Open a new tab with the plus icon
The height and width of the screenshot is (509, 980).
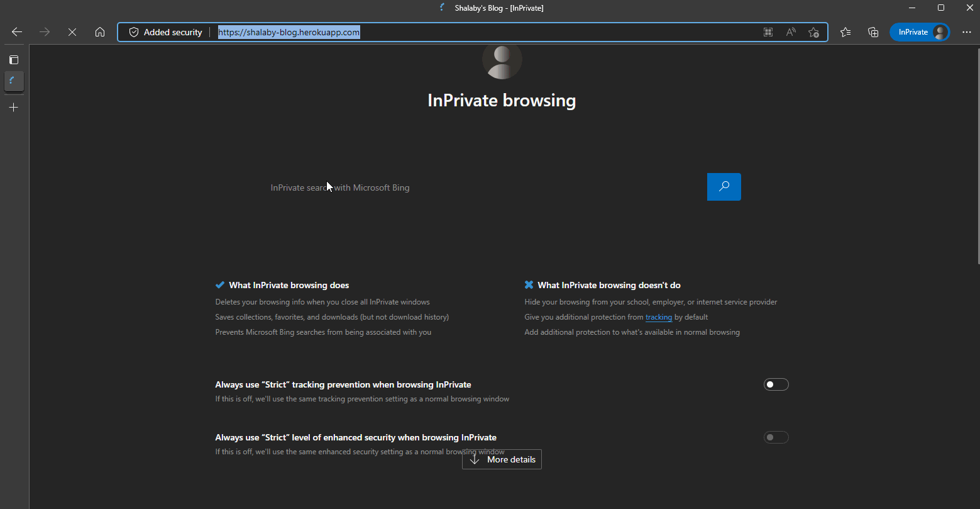13,107
